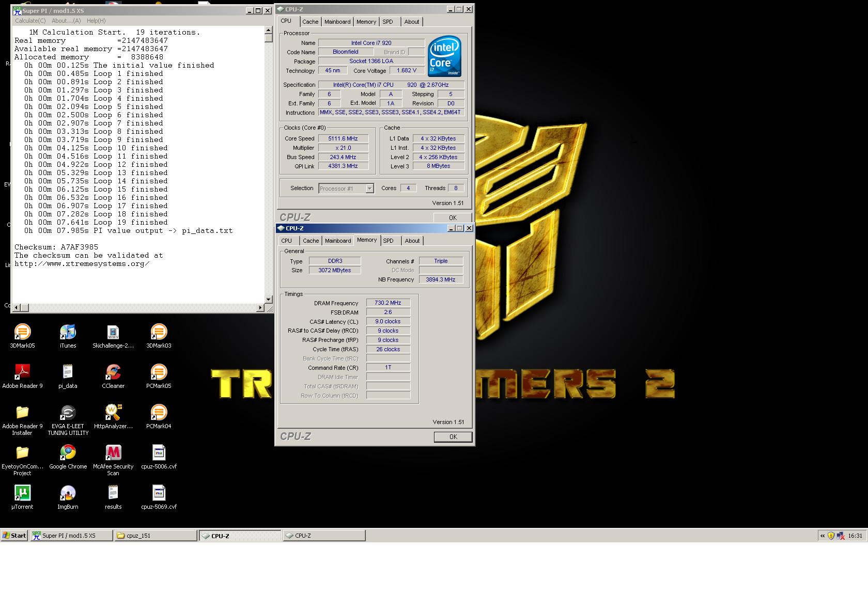Click the Checksum: A7AF3985 line
The height and width of the screenshot is (595, 868).
[x=56, y=247]
